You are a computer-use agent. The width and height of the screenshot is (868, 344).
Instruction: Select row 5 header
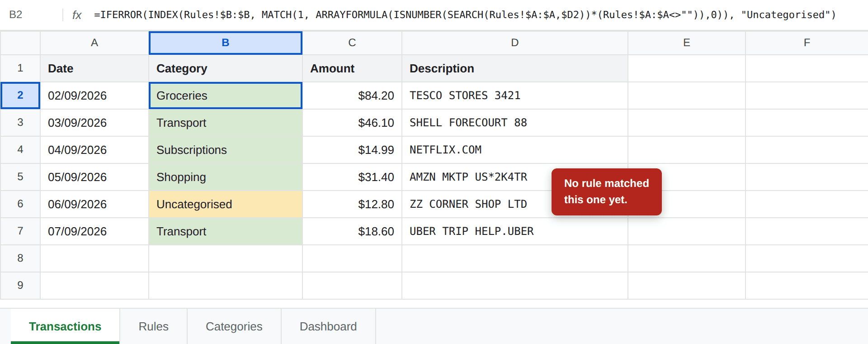point(20,177)
